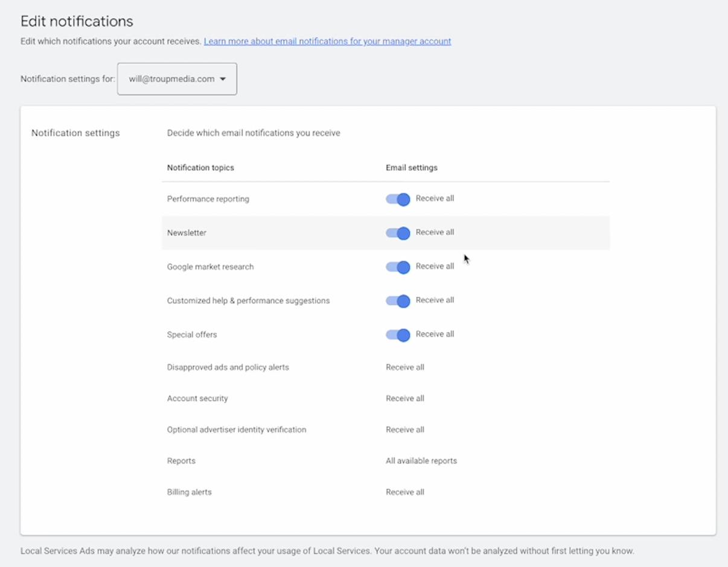Click the Notification settings for: label
This screenshot has height=567, width=728.
pos(68,79)
